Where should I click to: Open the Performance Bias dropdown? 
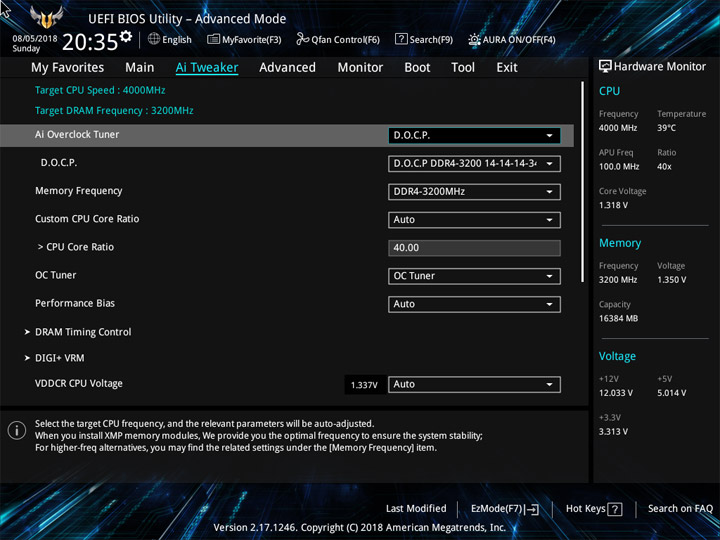pyautogui.click(x=474, y=304)
